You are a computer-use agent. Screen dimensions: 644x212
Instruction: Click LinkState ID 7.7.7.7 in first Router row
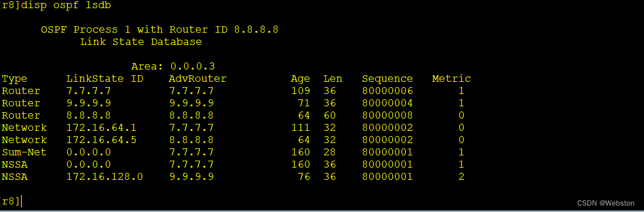tap(88, 91)
